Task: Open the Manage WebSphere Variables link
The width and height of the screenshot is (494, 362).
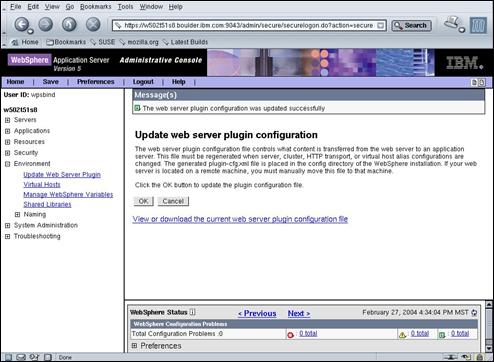Action: coord(68,195)
